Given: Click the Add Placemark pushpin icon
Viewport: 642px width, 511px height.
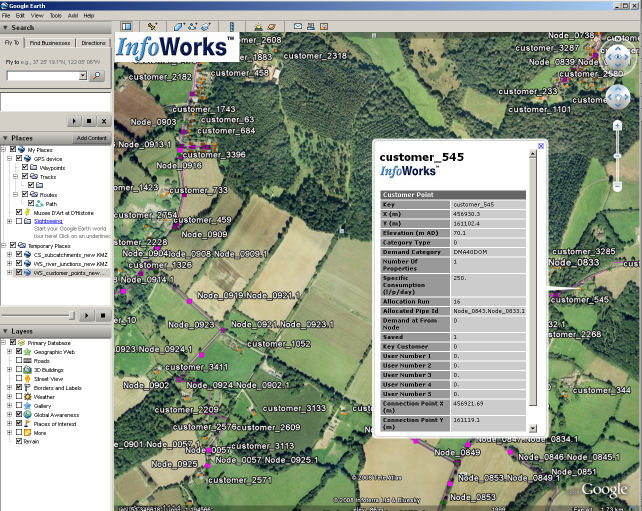Looking at the screenshot, I should 152,27.
